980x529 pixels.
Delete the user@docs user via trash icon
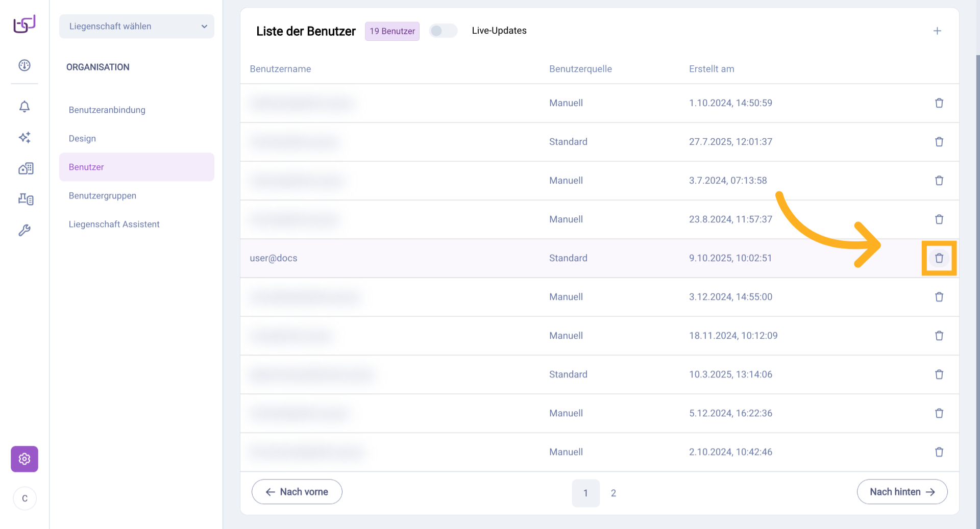click(x=939, y=258)
